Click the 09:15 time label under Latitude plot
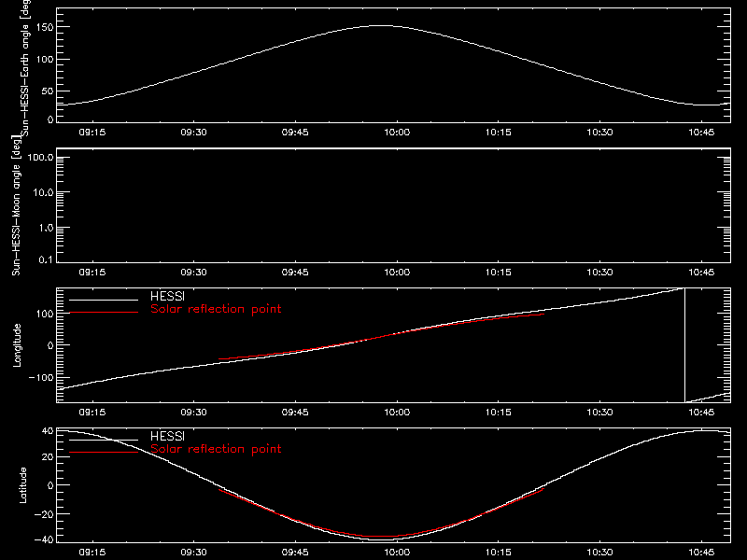The height and width of the screenshot is (560, 747). pyautogui.click(x=92, y=553)
